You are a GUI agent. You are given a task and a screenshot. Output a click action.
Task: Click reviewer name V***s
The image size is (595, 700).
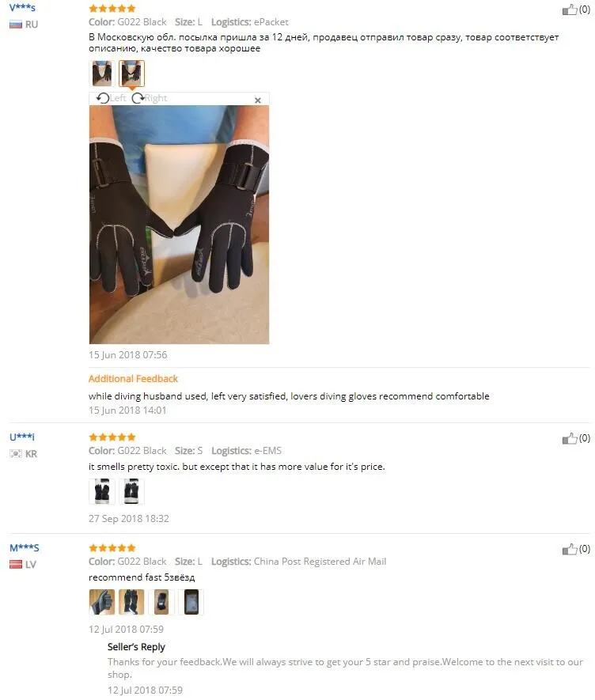pyautogui.click(x=22, y=8)
